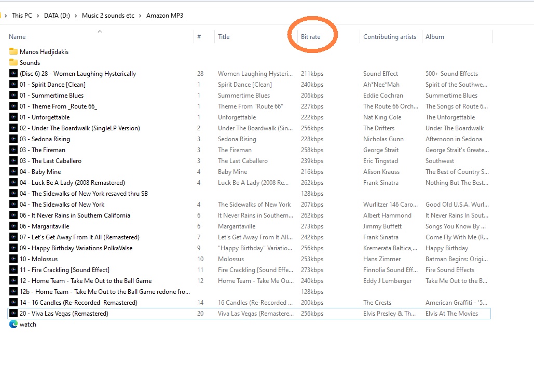The image size is (534, 392).
Task: Click the Afternoon in Sedona album cell
Action: click(x=454, y=139)
